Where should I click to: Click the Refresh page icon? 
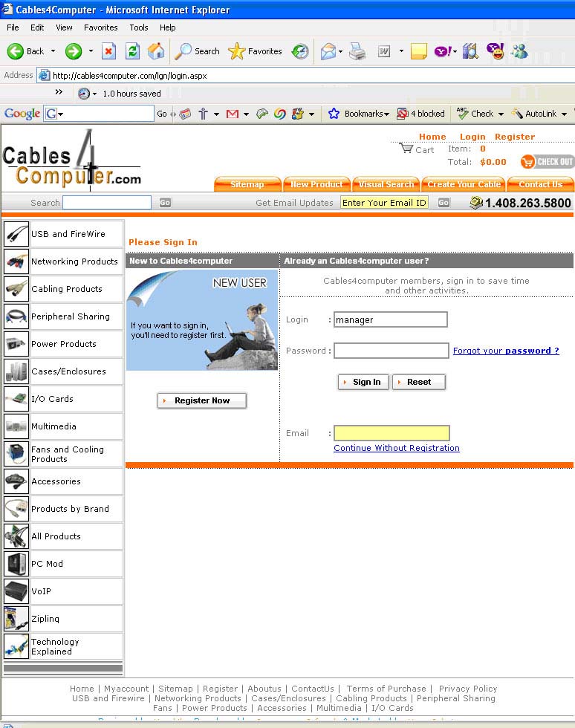pyautogui.click(x=132, y=51)
